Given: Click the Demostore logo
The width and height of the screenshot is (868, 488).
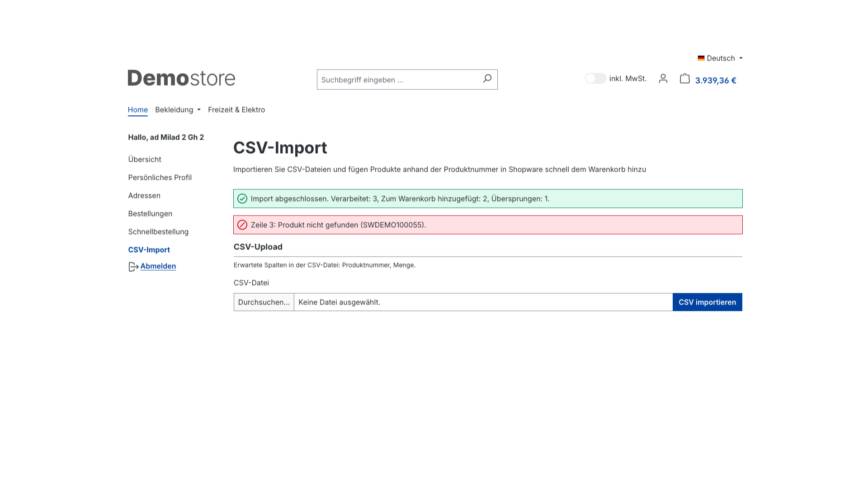Looking at the screenshot, I should [x=181, y=78].
